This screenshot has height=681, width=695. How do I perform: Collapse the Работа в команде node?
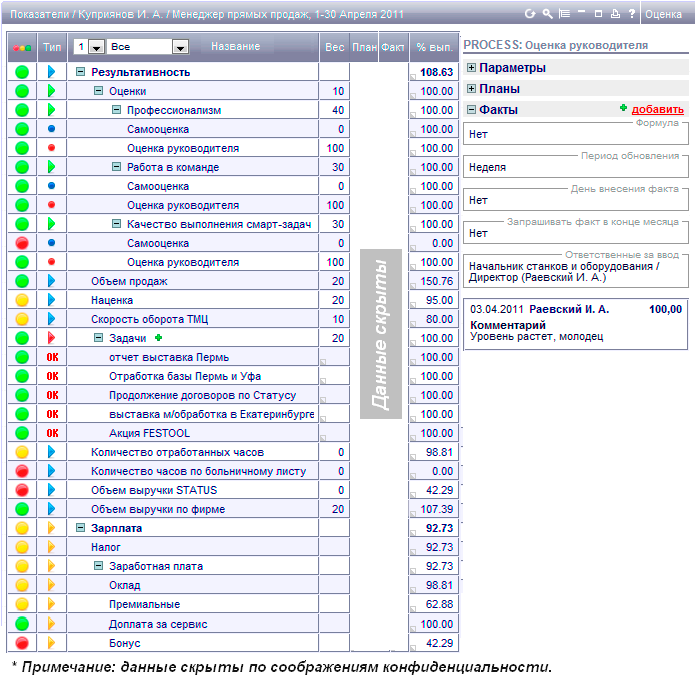tap(116, 167)
